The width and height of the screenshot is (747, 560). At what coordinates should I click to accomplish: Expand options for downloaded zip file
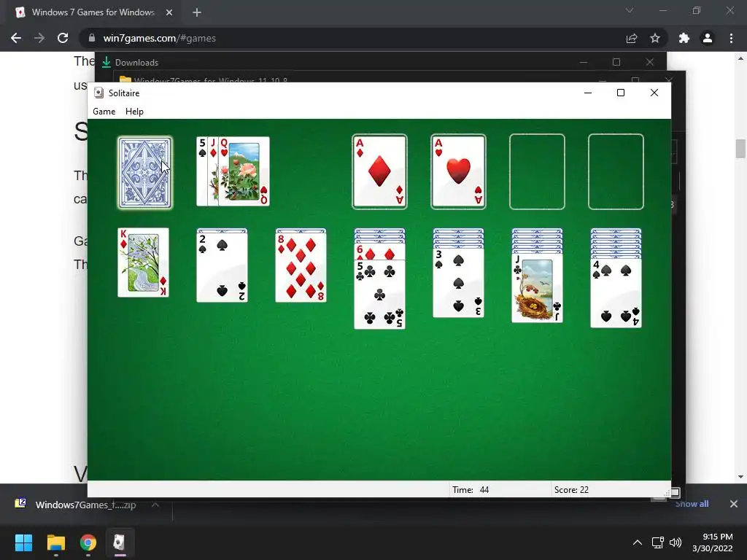[155, 505]
